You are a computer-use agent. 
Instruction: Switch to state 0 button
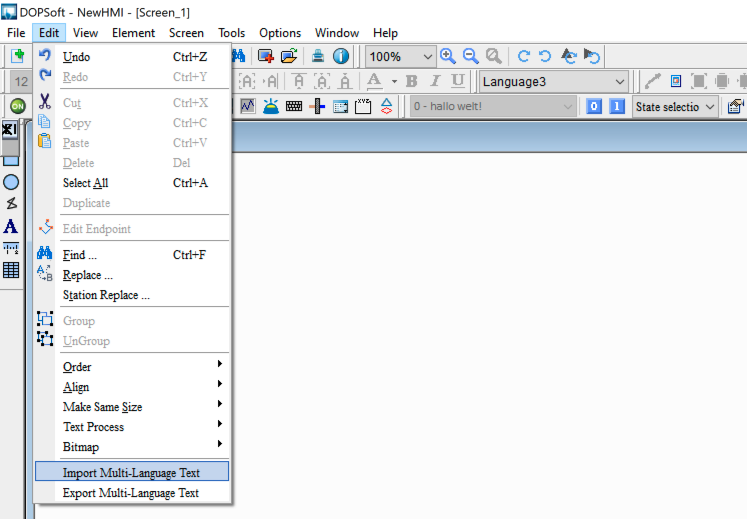pos(594,106)
